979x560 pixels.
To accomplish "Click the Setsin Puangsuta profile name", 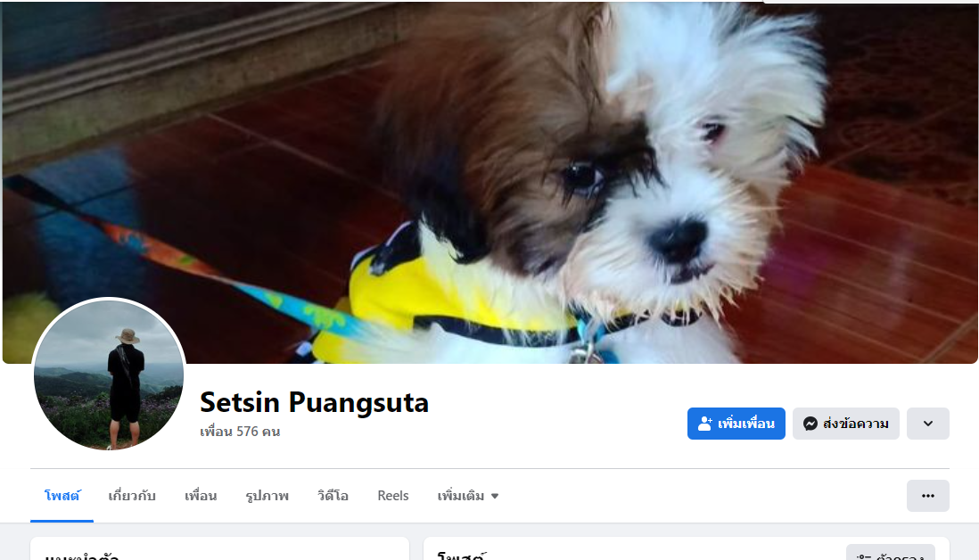I will coord(314,402).
